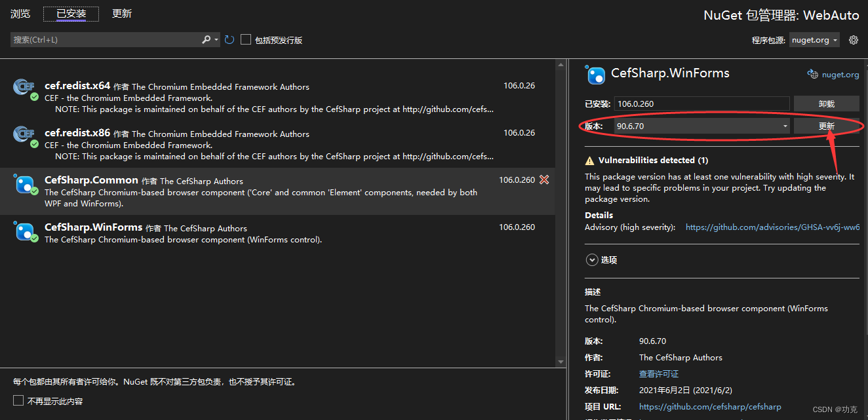Click the installed version 106.0.260 field
This screenshot has width=868, height=420.
coord(701,104)
